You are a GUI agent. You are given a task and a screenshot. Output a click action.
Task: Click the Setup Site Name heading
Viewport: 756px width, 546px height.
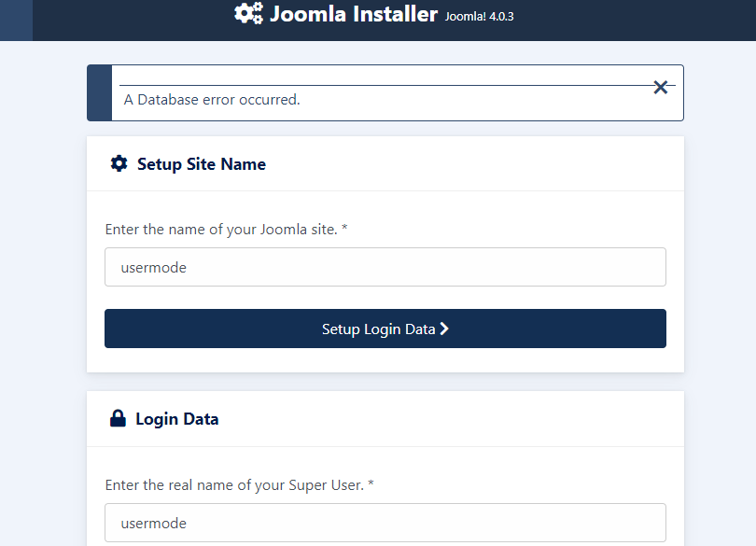pyautogui.click(x=202, y=164)
